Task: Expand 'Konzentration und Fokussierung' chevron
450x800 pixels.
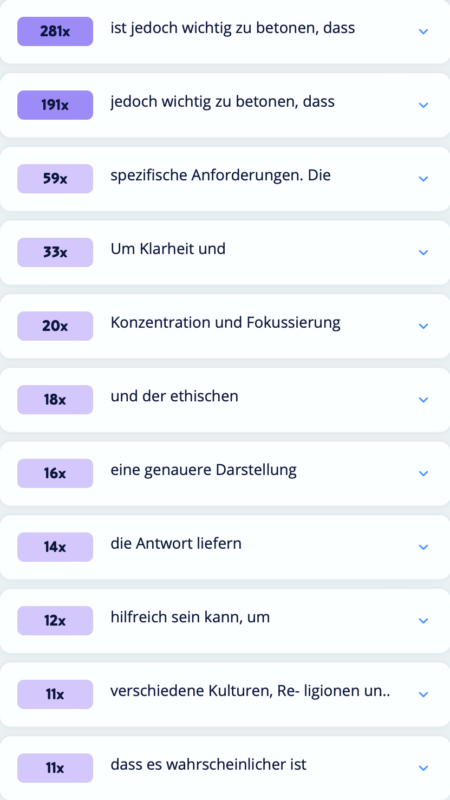Action: tap(423, 326)
